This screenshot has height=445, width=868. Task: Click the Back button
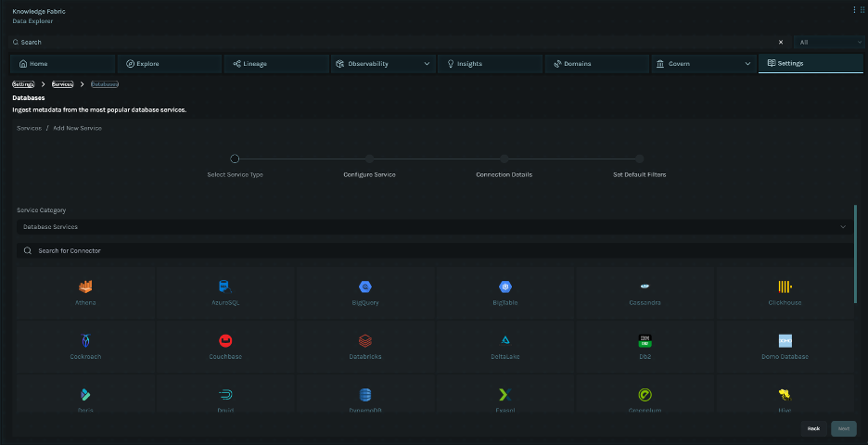(813, 428)
